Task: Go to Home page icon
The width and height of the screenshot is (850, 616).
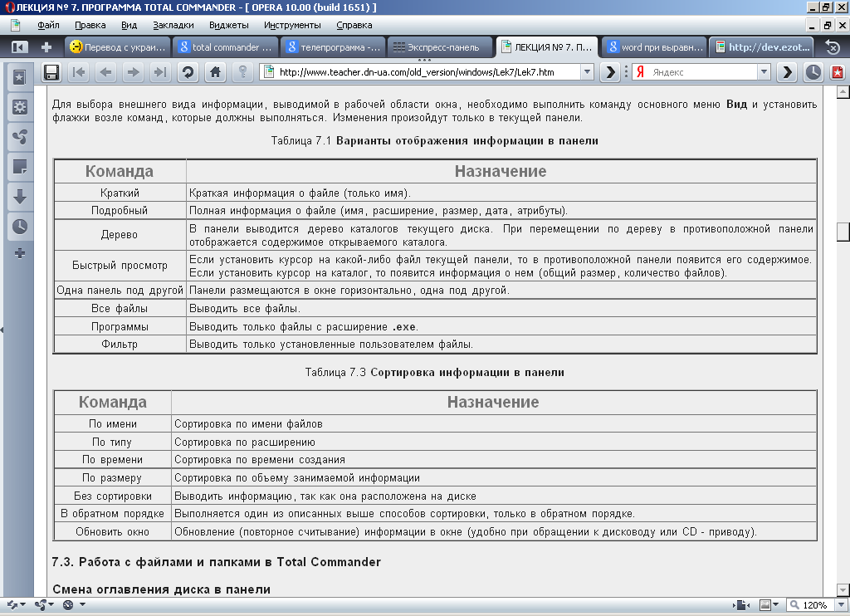Action: (x=215, y=72)
